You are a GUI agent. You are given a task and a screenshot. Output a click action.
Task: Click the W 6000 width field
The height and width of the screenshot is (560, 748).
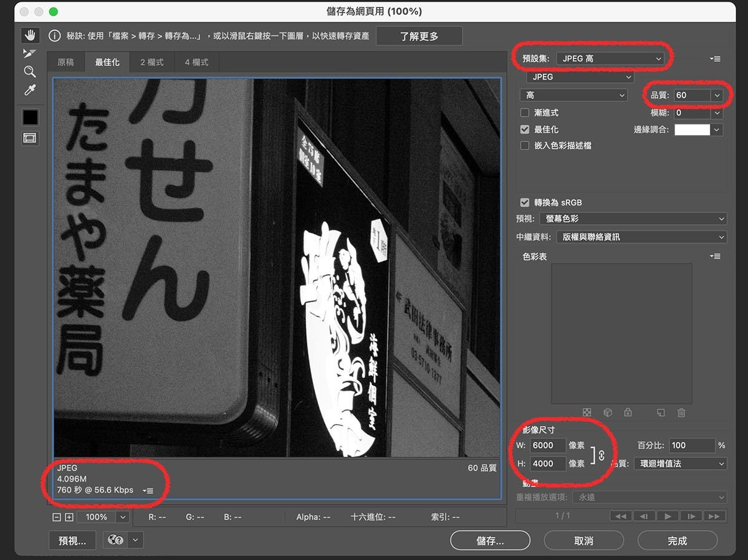click(548, 445)
